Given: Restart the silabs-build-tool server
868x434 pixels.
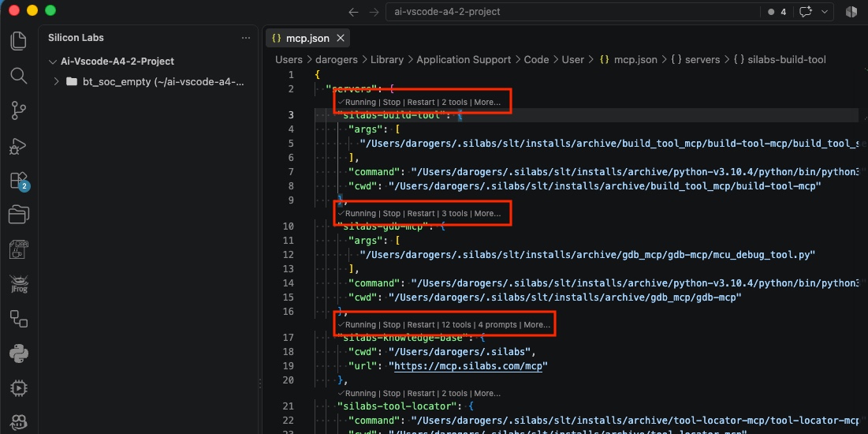Looking at the screenshot, I should 421,103.
